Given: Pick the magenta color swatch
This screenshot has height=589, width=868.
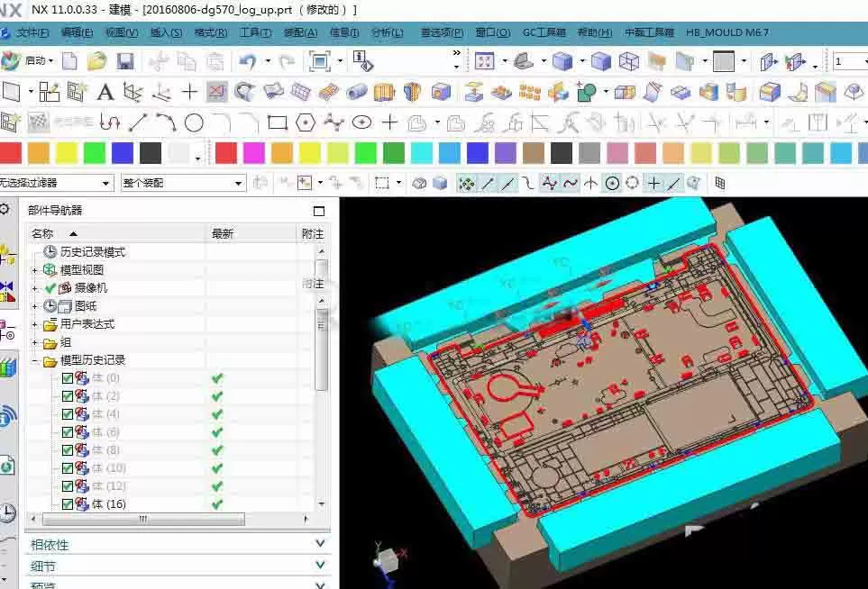Looking at the screenshot, I should tap(253, 153).
